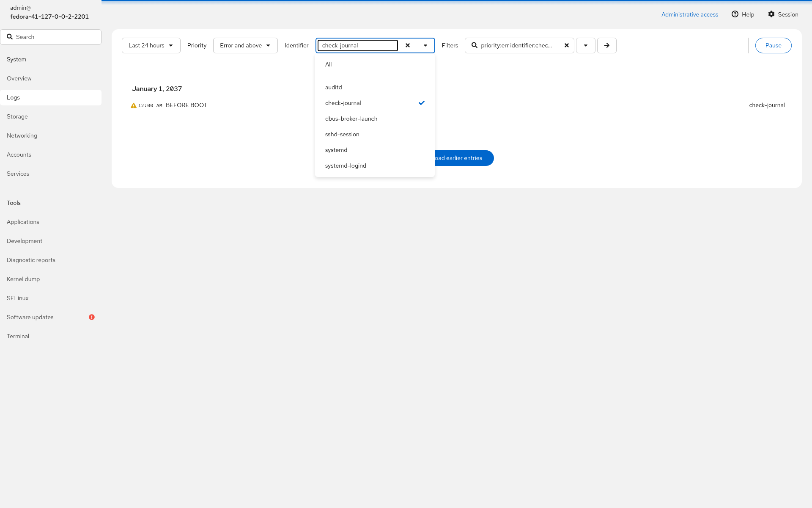Click the sidebar Search magnifier icon

10,37
